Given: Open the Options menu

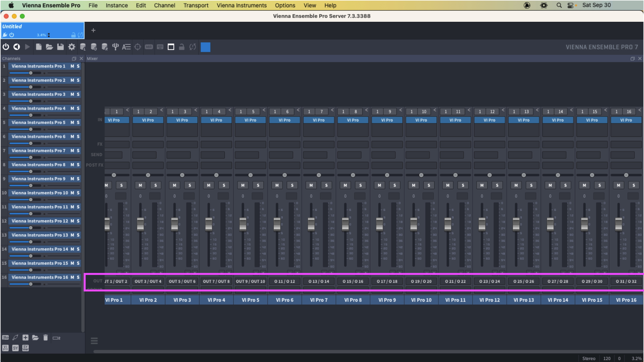Looking at the screenshot, I should click(285, 5).
